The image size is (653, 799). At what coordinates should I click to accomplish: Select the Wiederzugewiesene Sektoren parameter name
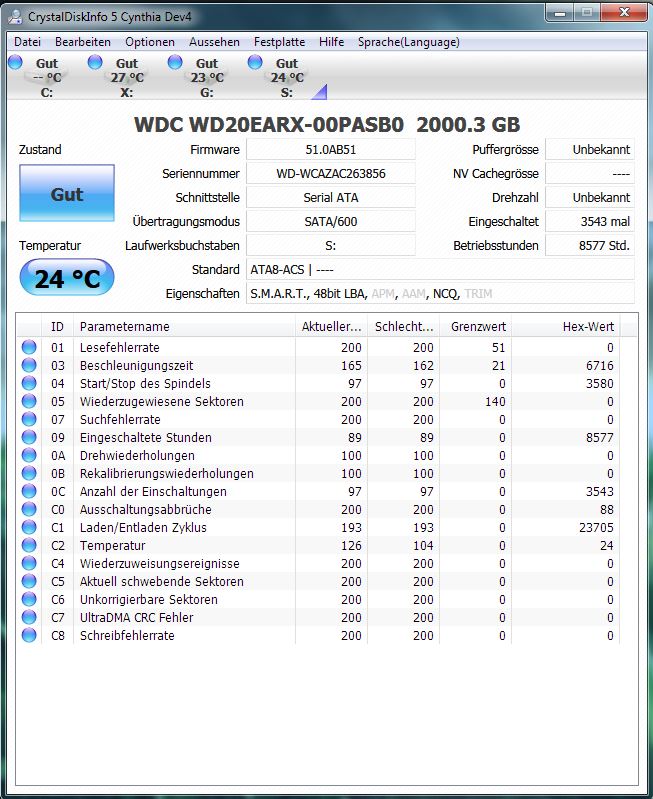coord(162,402)
